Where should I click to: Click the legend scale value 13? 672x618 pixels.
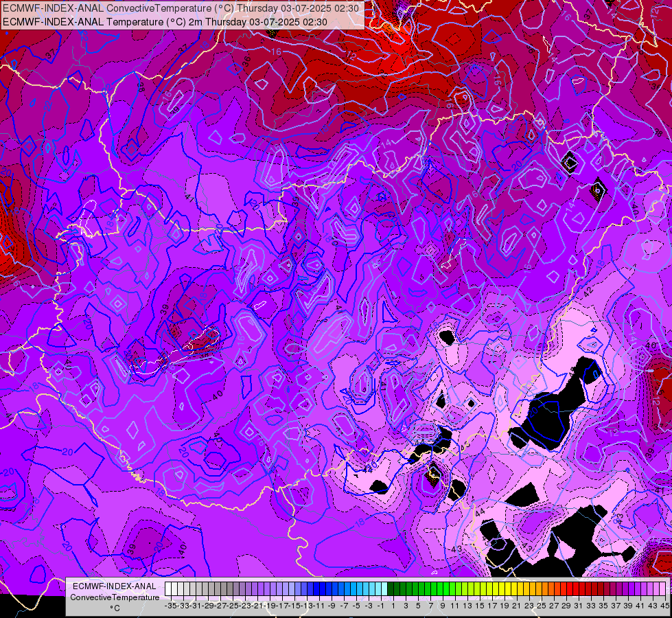click(x=467, y=606)
